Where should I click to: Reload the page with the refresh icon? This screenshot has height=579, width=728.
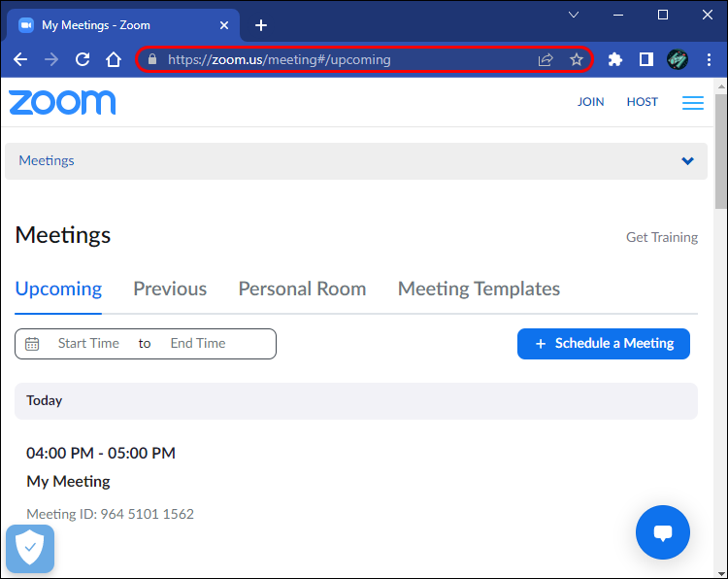(x=83, y=59)
